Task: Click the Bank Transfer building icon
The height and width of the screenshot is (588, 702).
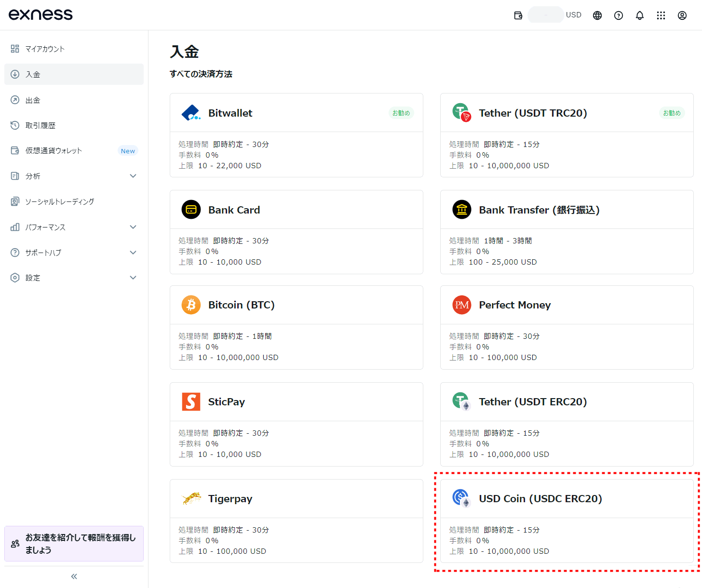Action: [462, 210]
